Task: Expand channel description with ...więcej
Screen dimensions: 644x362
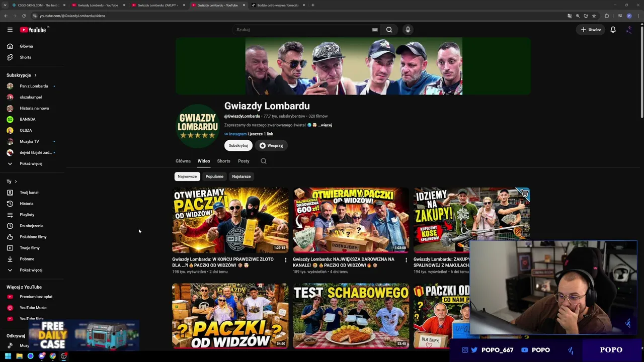Action: click(x=325, y=125)
